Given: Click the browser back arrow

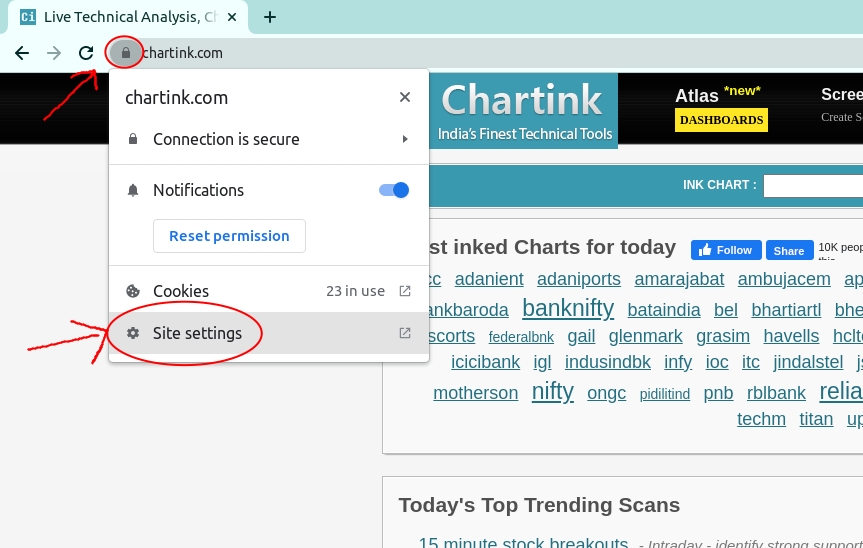Looking at the screenshot, I should [x=22, y=53].
